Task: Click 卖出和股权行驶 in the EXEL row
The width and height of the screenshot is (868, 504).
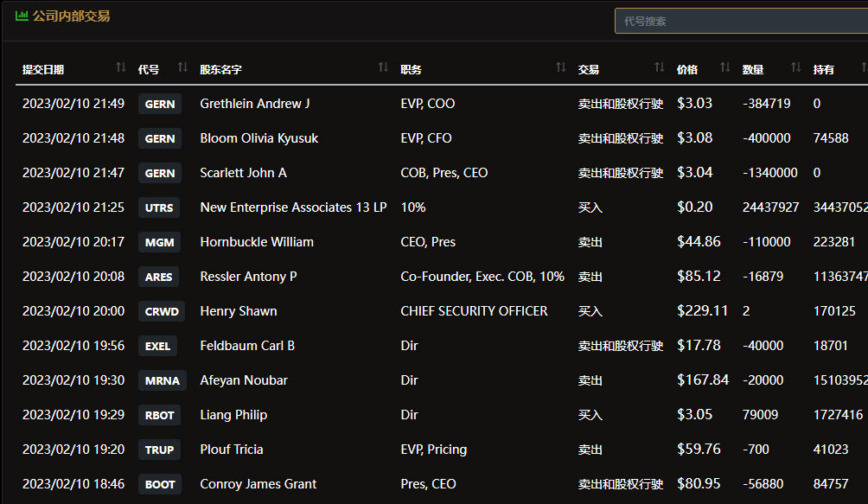Action: tap(621, 346)
